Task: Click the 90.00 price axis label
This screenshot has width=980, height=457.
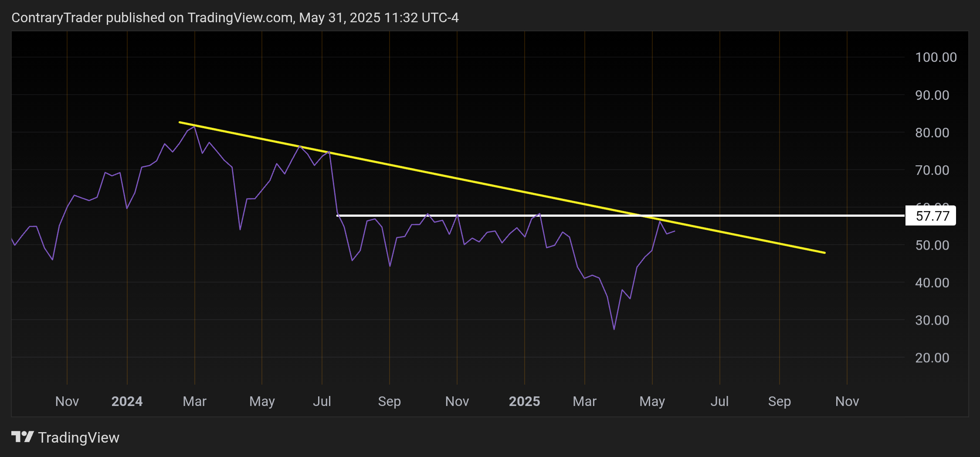Action: [x=932, y=95]
